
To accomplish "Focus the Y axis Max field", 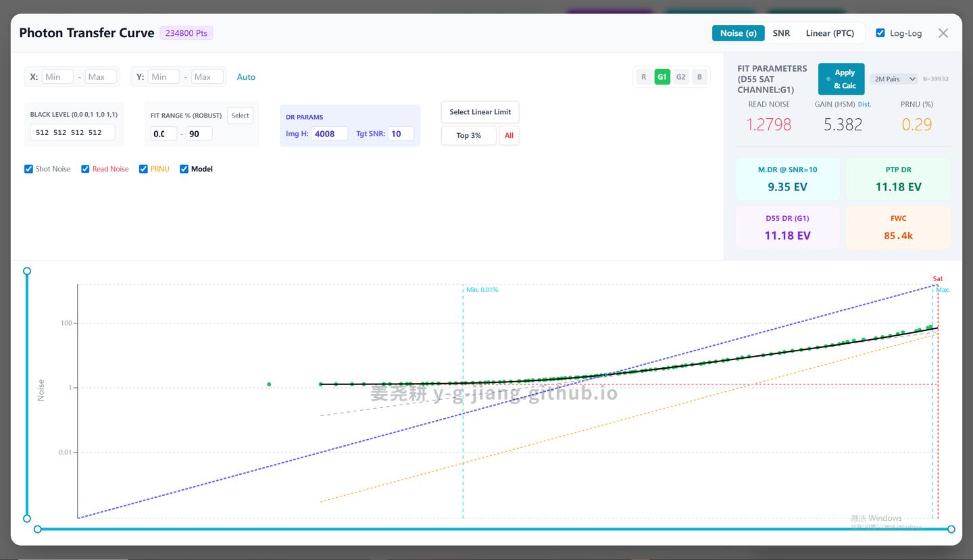I will (x=207, y=77).
